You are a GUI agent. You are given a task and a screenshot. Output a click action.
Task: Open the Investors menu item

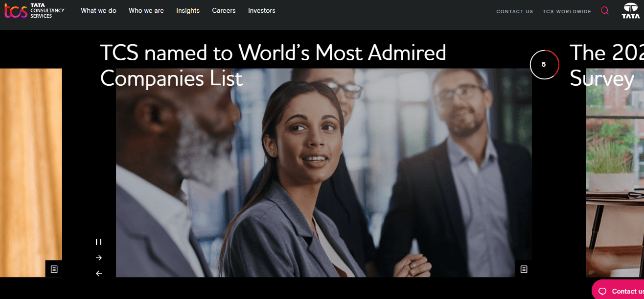point(262,10)
